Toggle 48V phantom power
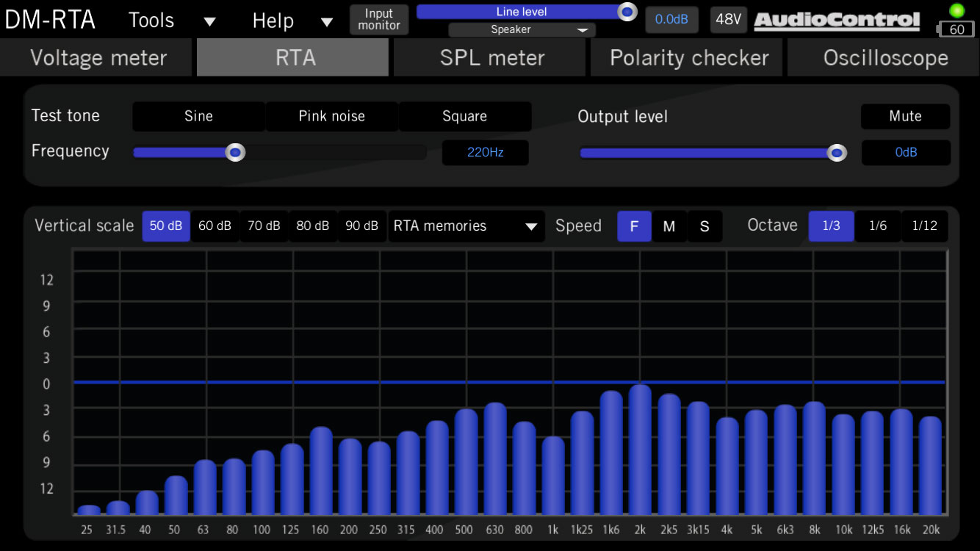 [728, 19]
